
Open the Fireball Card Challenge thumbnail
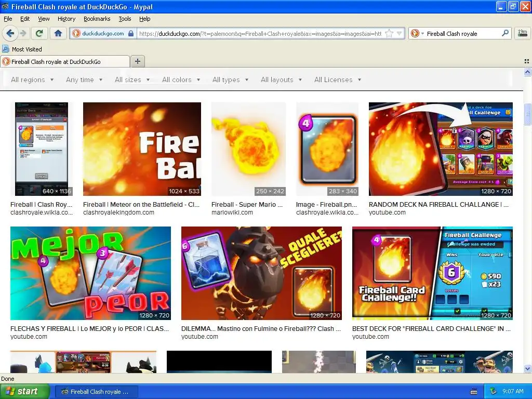(x=432, y=273)
